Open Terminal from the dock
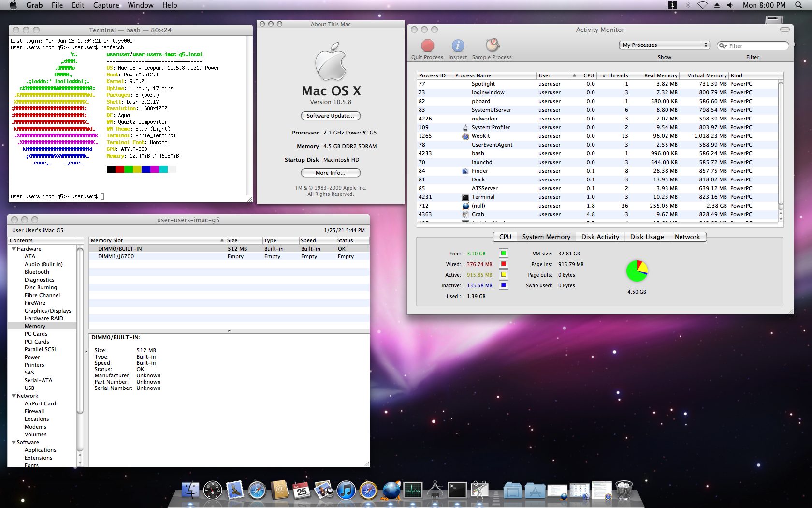This screenshot has width=812, height=508. [457, 491]
